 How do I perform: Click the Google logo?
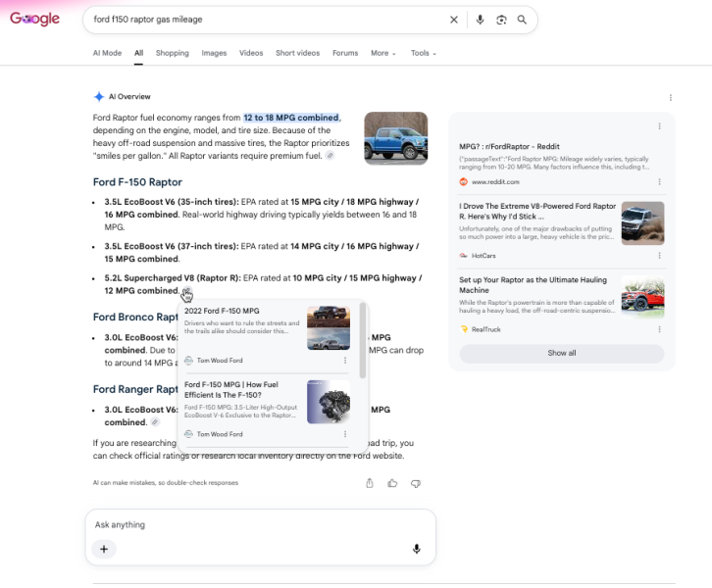35,19
